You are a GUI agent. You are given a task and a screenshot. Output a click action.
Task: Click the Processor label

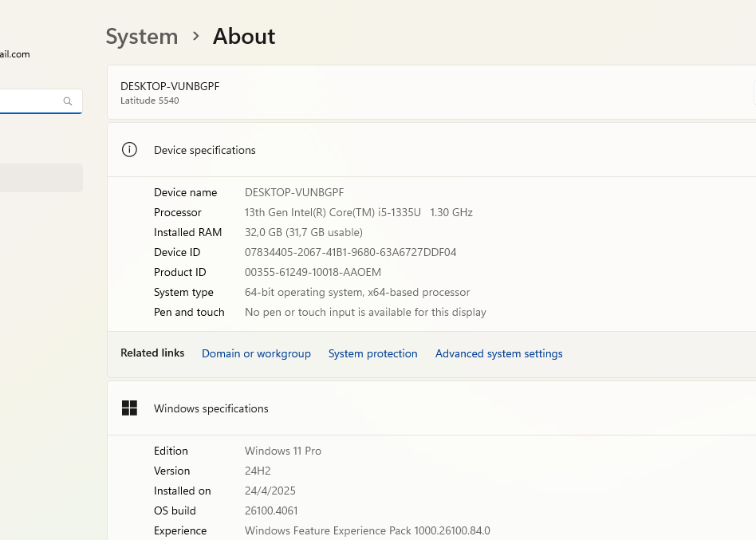pyautogui.click(x=177, y=212)
